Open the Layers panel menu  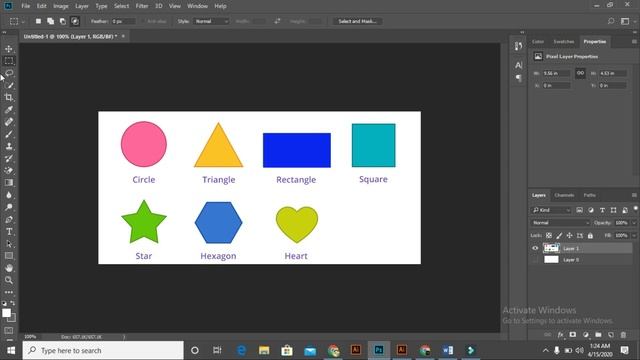[x=634, y=195]
